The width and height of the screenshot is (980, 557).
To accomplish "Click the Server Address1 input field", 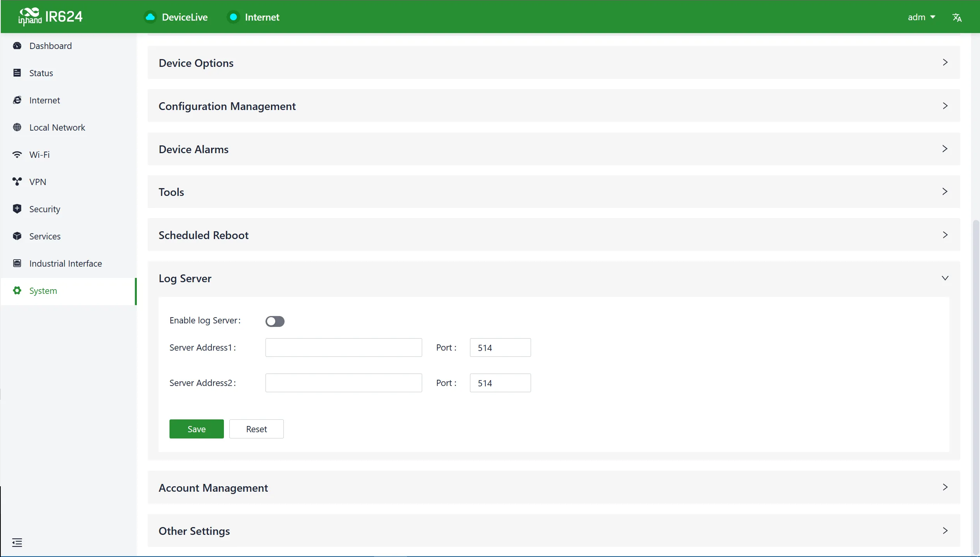I will (344, 347).
